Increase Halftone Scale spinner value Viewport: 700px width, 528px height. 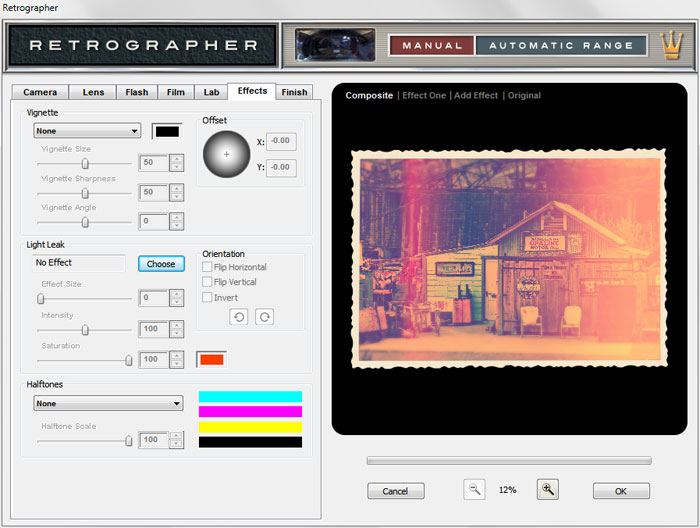pos(177,436)
